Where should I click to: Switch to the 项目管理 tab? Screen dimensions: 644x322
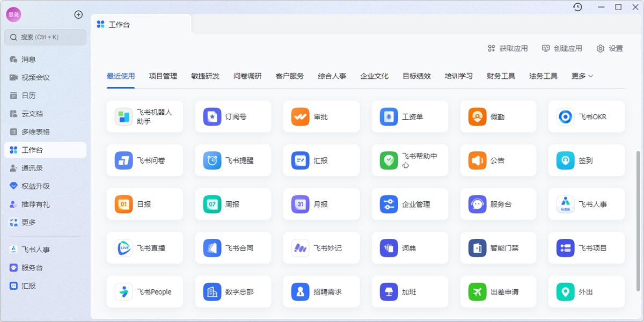coord(163,76)
